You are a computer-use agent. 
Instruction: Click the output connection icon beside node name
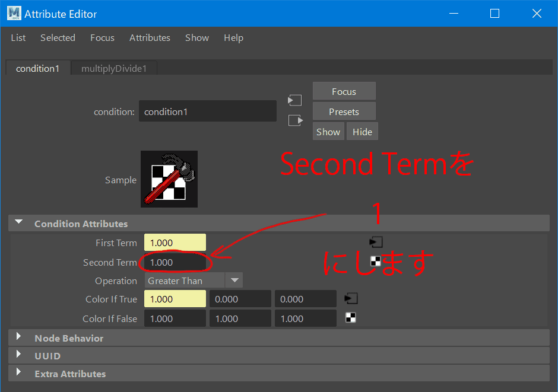[x=294, y=120]
